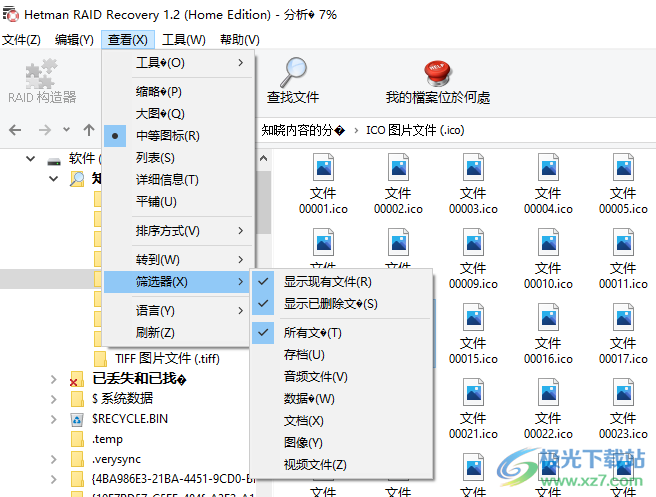Select the .temp folder in tree

(x=108, y=439)
